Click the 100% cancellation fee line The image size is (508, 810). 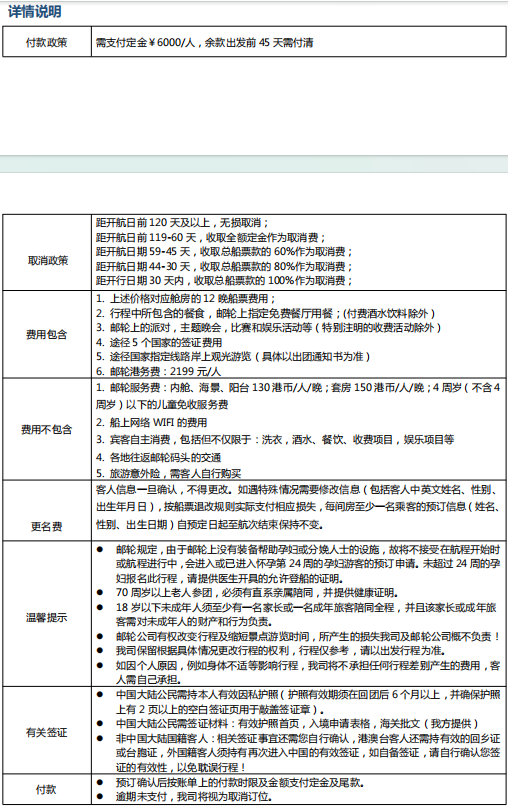[x=224, y=281]
